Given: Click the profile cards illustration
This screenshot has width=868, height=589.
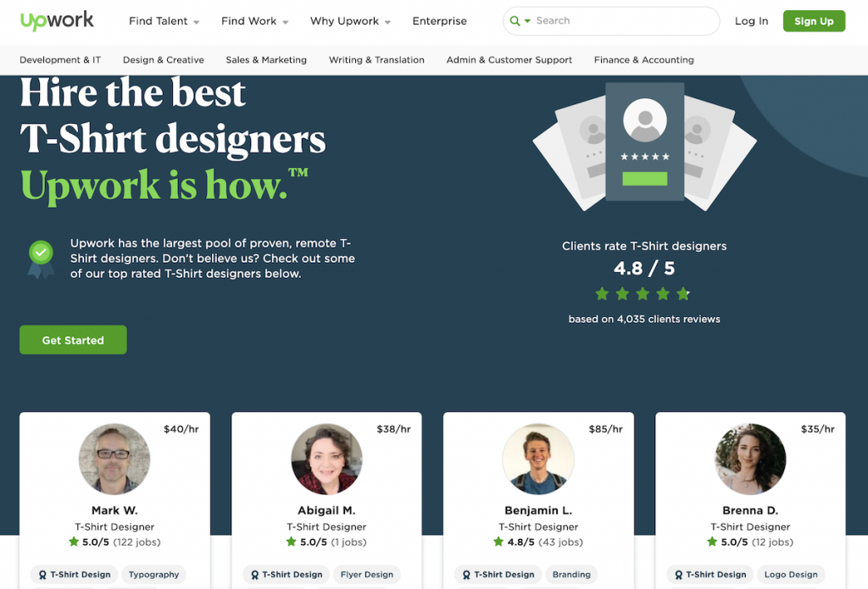Looking at the screenshot, I should (644, 146).
